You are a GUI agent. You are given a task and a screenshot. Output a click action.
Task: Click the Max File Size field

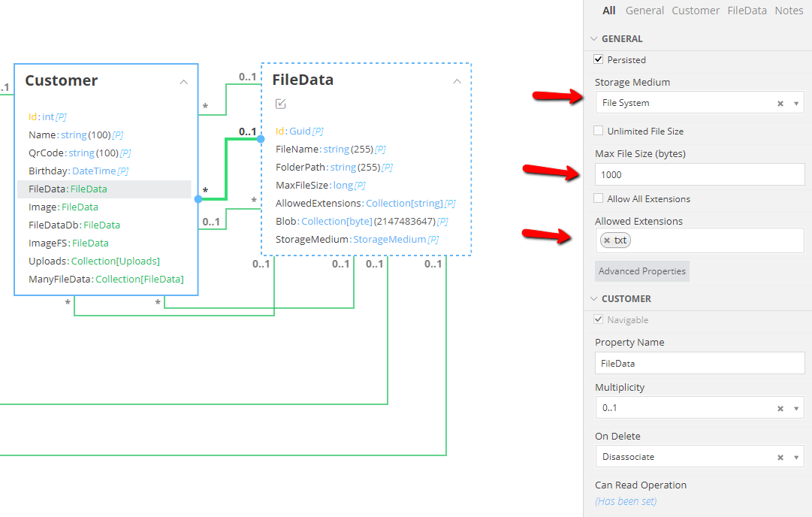[x=699, y=175]
